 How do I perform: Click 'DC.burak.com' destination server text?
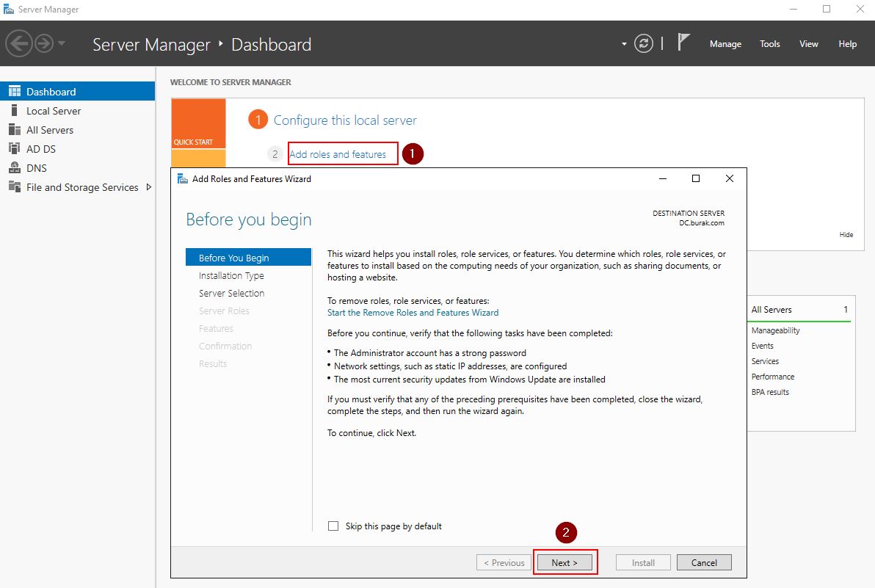click(702, 223)
